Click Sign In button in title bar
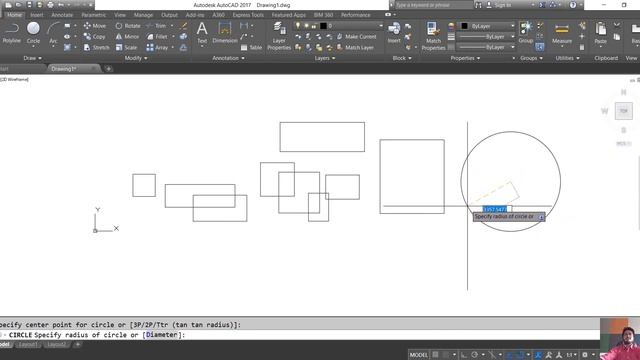Image resolution: width=640 pixels, height=360 pixels. click(x=499, y=5)
